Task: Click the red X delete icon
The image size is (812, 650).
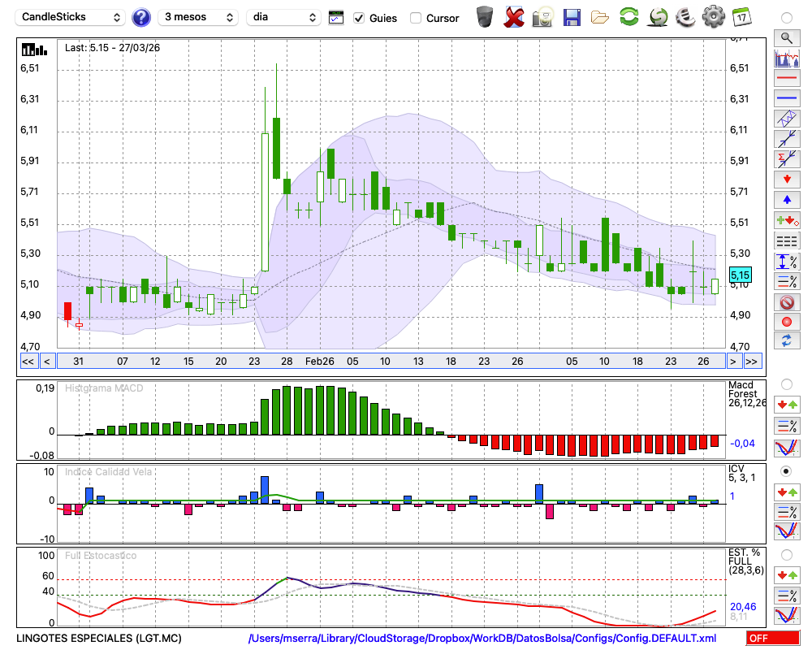Action: (x=514, y=17)
